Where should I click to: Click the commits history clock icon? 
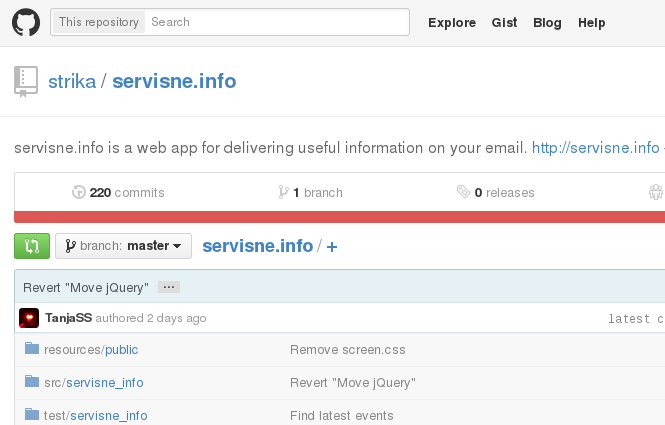click(78, 192)
